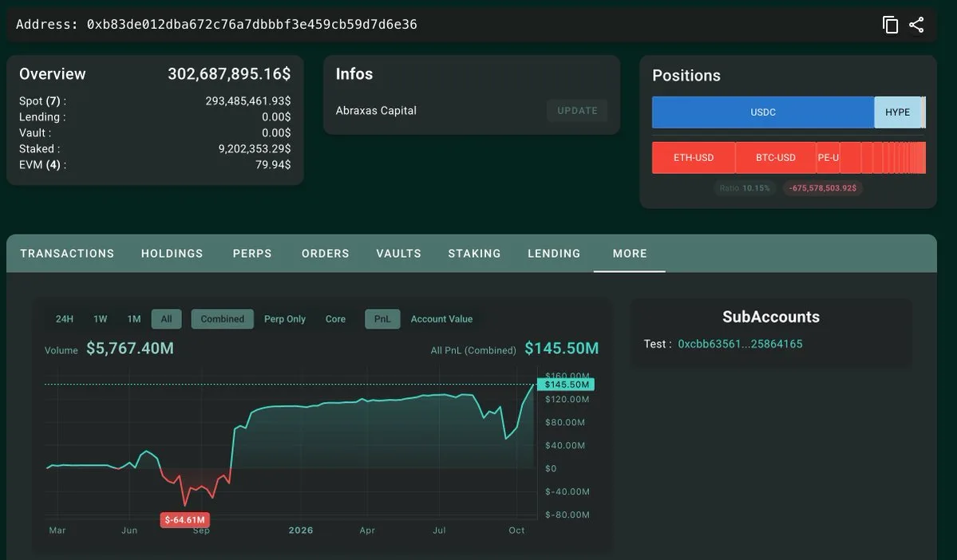The image size is (957, 560).
Task: Copy the wallet address with copy icon
Action: pos(890,25)
